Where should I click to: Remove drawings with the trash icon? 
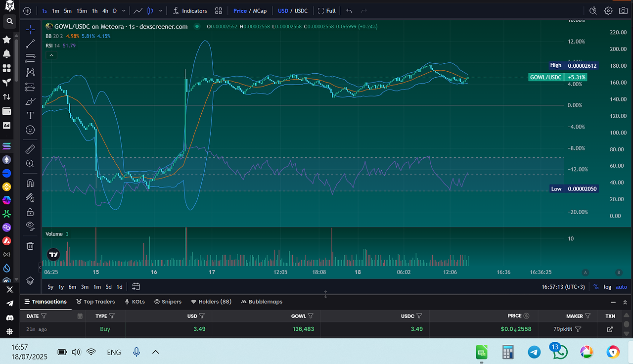point(30,245)
